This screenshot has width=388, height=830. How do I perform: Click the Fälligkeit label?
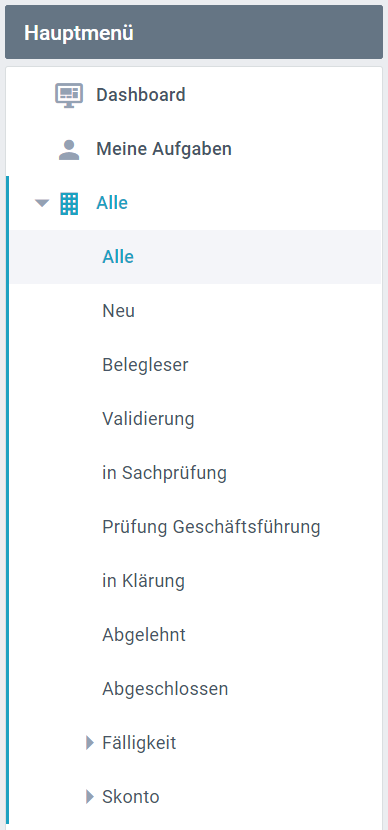click(139, 743)
